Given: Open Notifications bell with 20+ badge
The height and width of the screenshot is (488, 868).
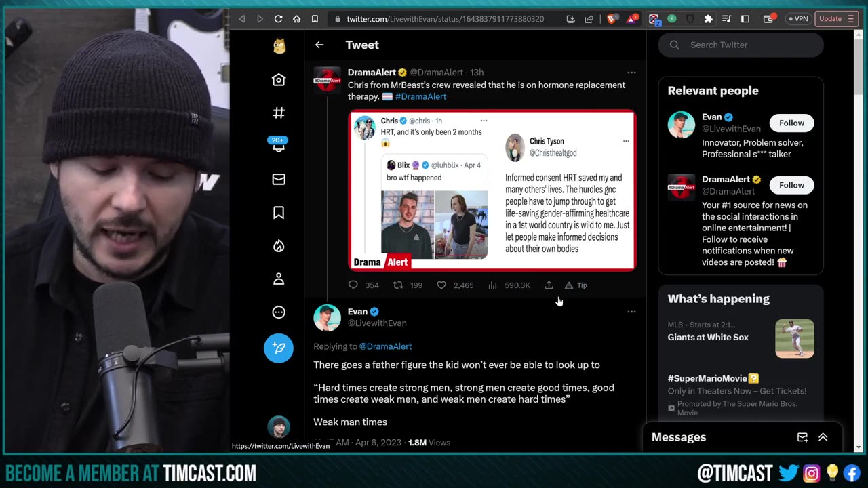Looking at the screenshot, I should point(279,145).
